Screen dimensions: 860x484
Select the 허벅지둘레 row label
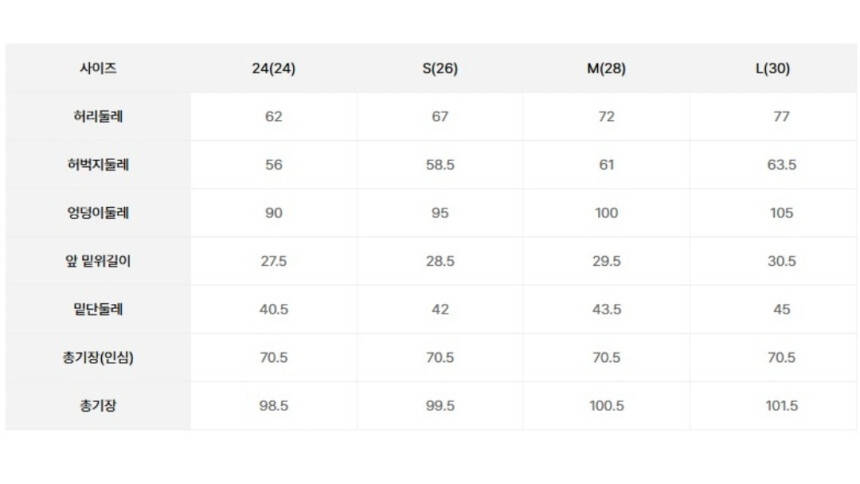(98, 165)
